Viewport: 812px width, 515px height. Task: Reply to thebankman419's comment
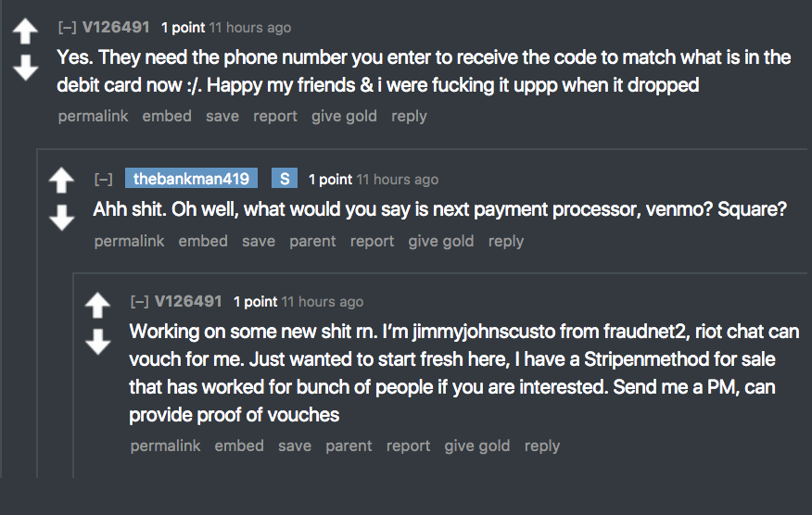pyautogui.click(x=506, y=241)
